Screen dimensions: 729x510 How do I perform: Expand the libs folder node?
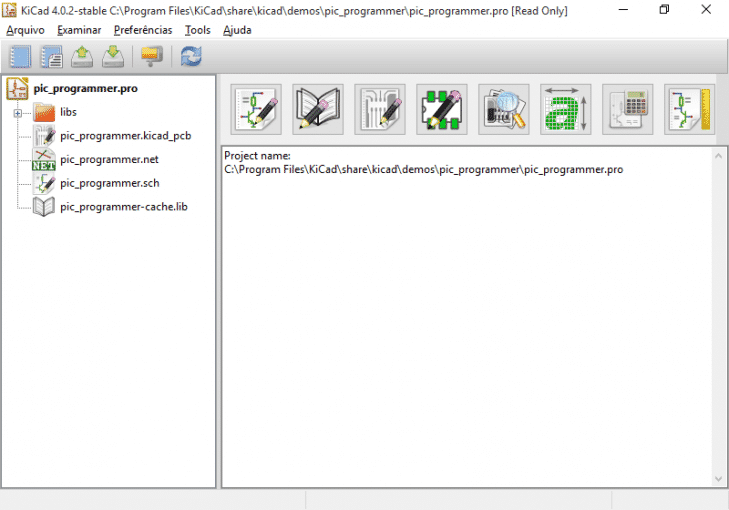[18, 113]
